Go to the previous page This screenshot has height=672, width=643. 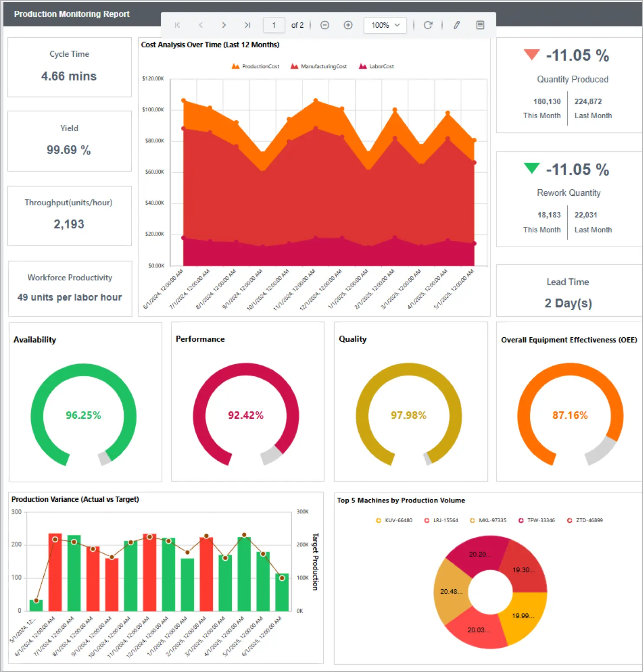(x=201, y=25)
